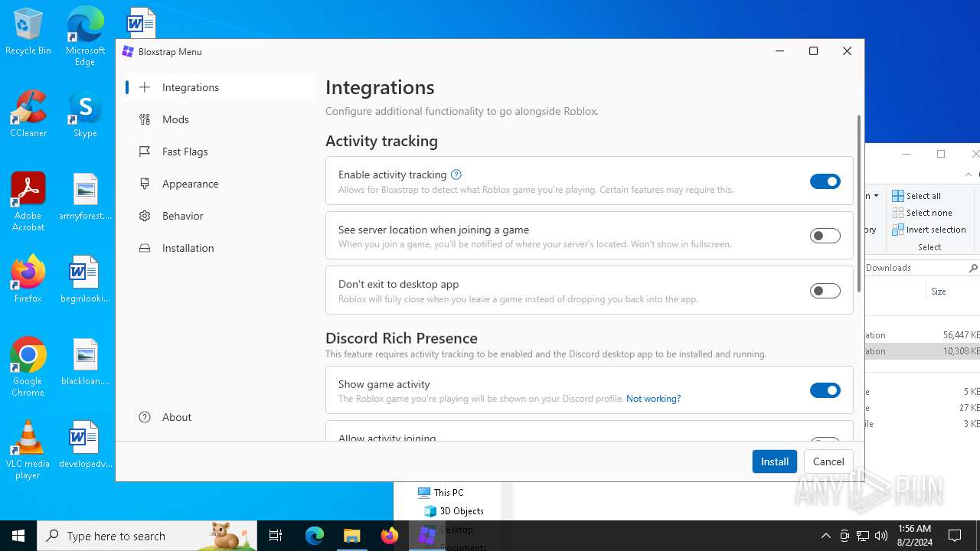
Task: Disable the Enable activity tracking toggle
Action: (825, 181)
